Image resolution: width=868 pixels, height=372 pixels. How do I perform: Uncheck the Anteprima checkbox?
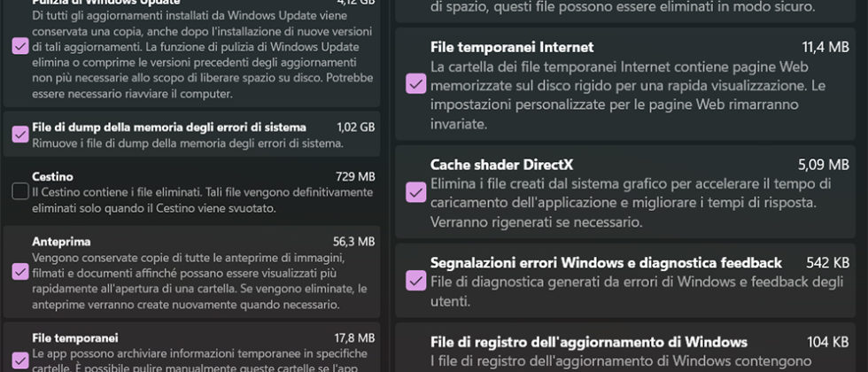coord(20,272)
